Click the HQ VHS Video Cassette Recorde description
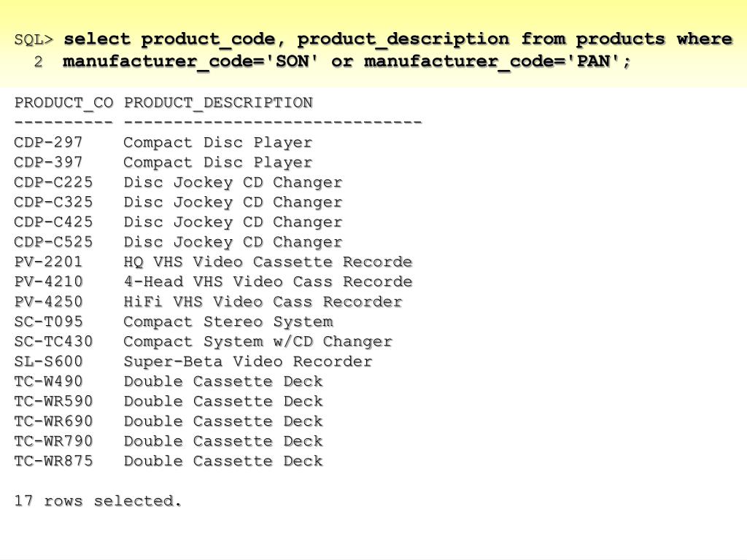Viewport: 747px width, 560px height. (x=268, y=262)
